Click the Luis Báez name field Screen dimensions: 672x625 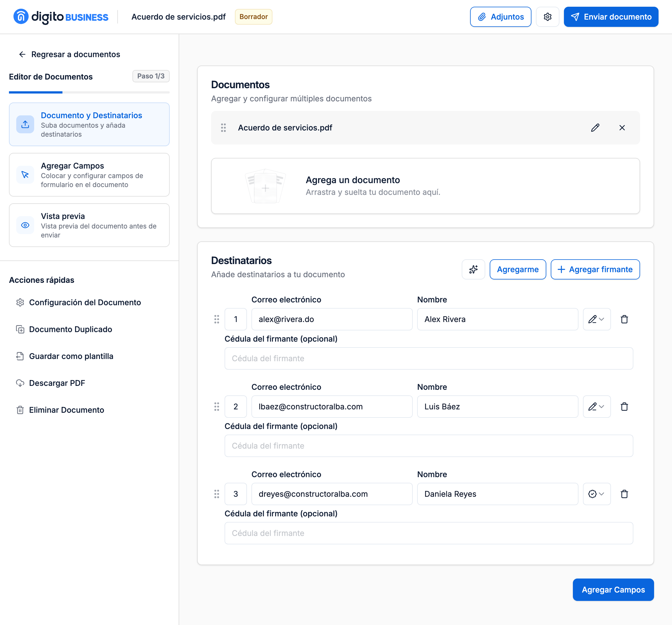497,407
